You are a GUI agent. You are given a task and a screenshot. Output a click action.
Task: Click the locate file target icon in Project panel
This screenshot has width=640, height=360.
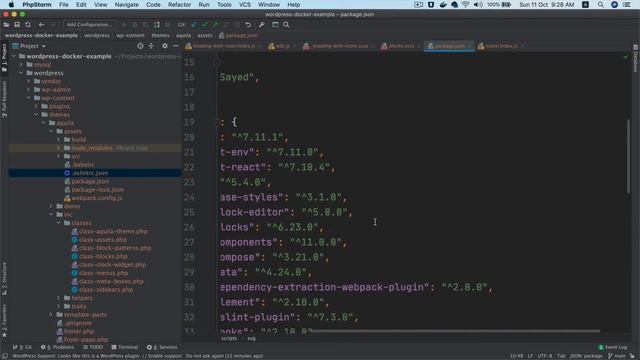point(140,46)
